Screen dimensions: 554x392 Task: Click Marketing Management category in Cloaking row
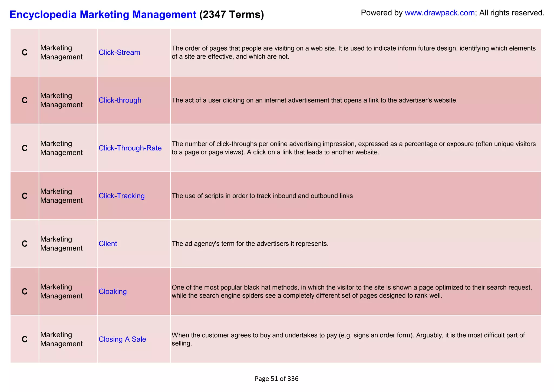point(61,292)
